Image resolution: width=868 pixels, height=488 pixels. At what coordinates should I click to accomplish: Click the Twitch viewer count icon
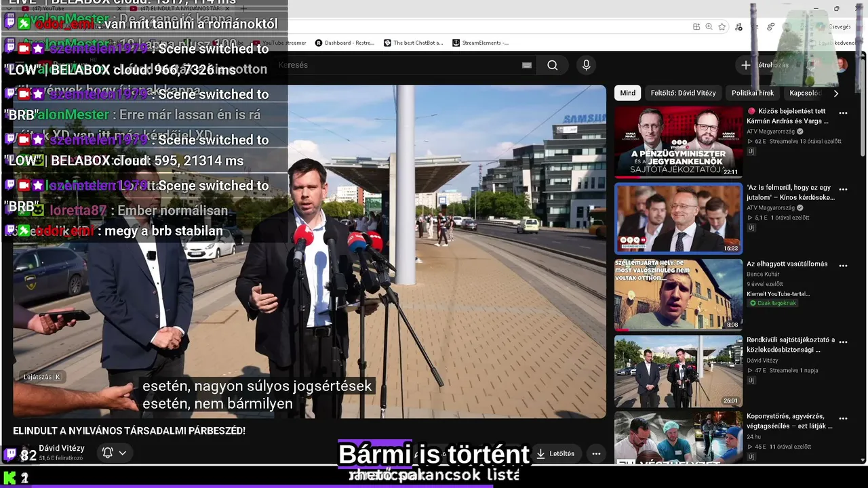pos(11,455)
